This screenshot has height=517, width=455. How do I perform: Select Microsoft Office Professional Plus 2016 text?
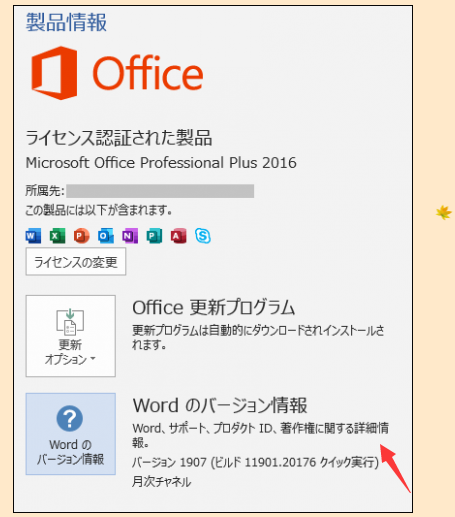161,163
